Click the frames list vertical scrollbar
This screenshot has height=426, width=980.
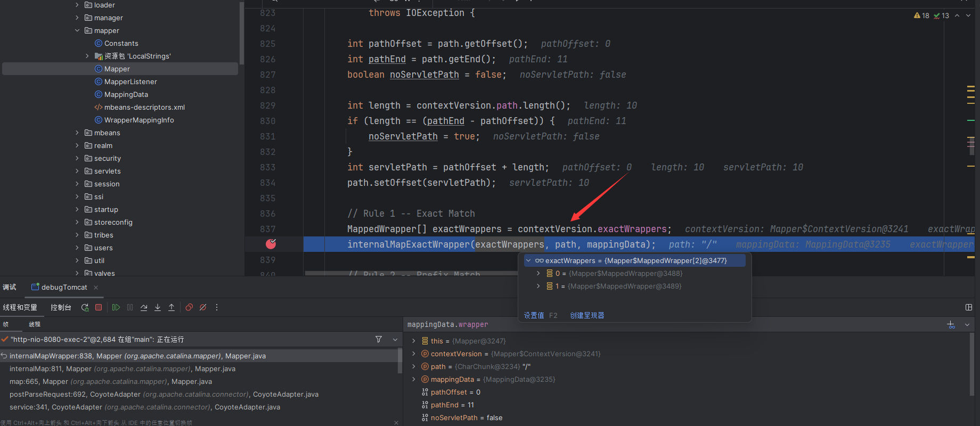tap(399, 362)
